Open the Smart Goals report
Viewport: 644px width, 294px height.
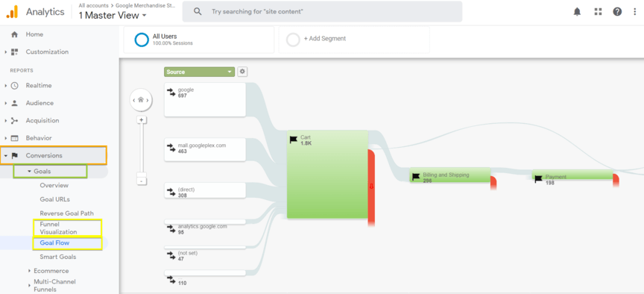[58, 257]
